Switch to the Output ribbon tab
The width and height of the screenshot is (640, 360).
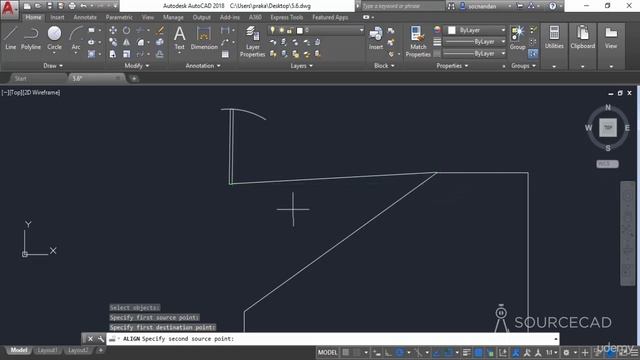click(202, 17)
